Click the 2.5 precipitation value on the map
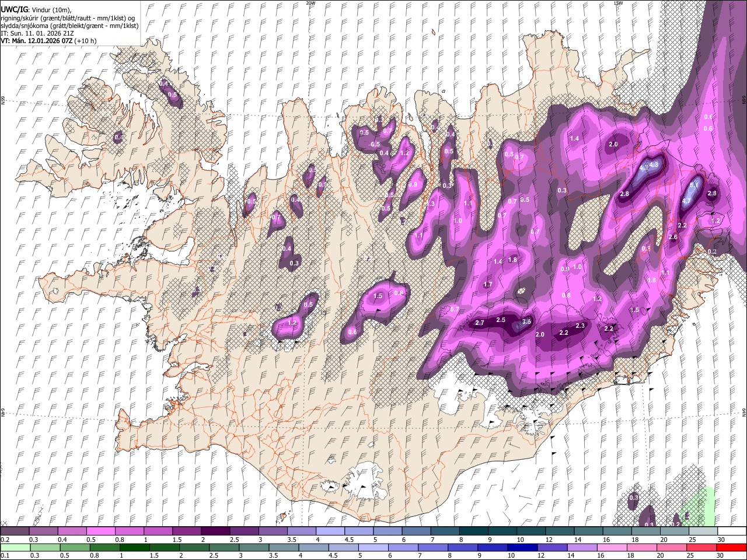The height and width of the screenshot is (560, 747). click(501, 320)
